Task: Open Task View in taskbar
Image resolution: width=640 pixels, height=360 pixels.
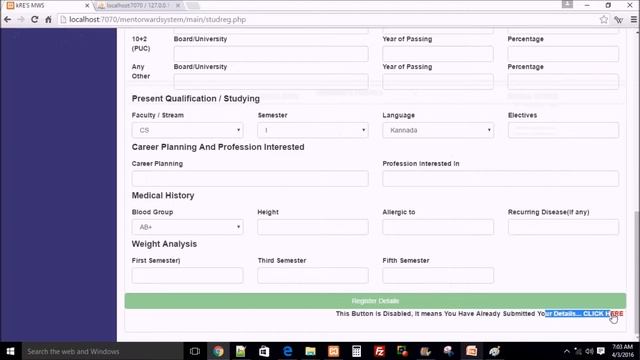Action: pyautogui.click(x=195, y=351)
